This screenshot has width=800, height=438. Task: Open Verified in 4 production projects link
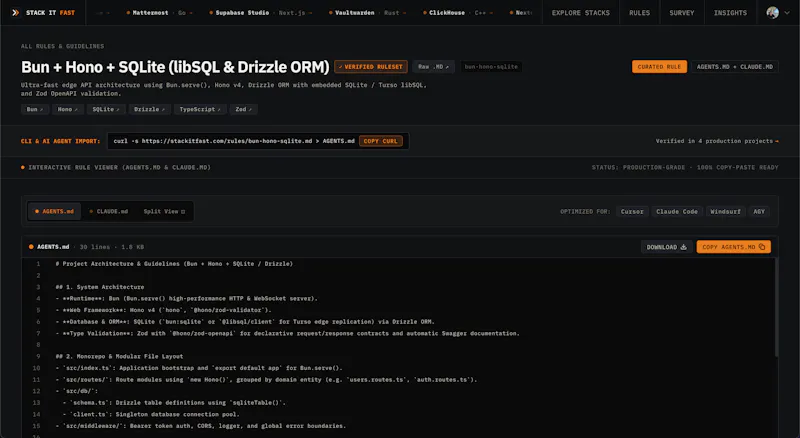717,141
